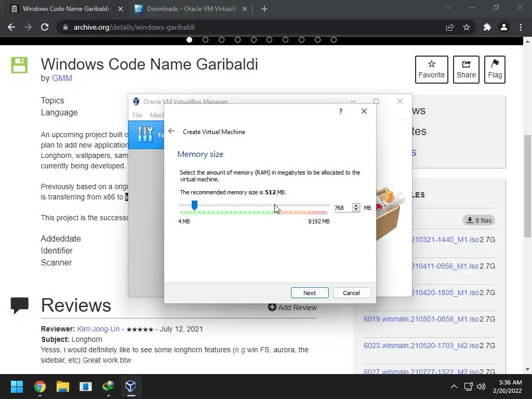
Task: Select the Tools icon in VirtualBox Manager
Action: (x=145, y=135)
